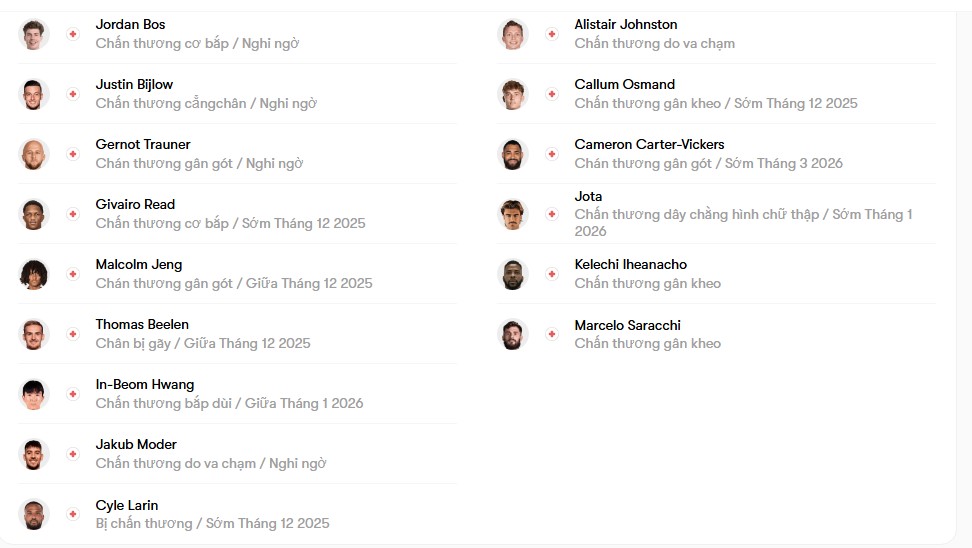Click the injury icon beside Kelechi Iheanacho
Image resolution: width=972 pixels, height=548 pixels.
click(x=551, y=274)
